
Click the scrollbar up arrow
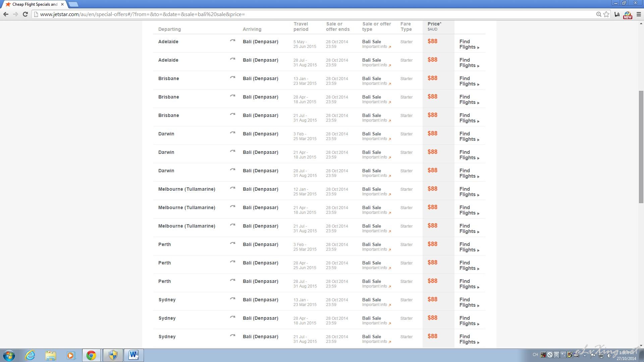click(x=641, y=23)
